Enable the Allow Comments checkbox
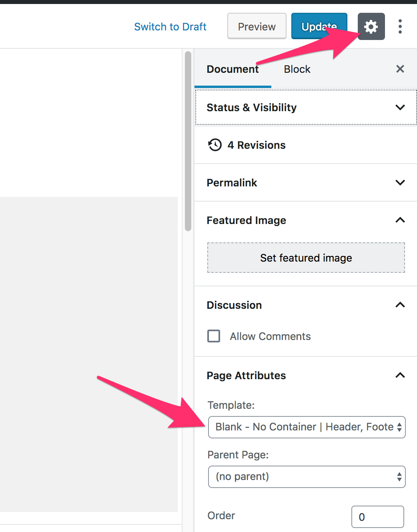 (214, 336)
